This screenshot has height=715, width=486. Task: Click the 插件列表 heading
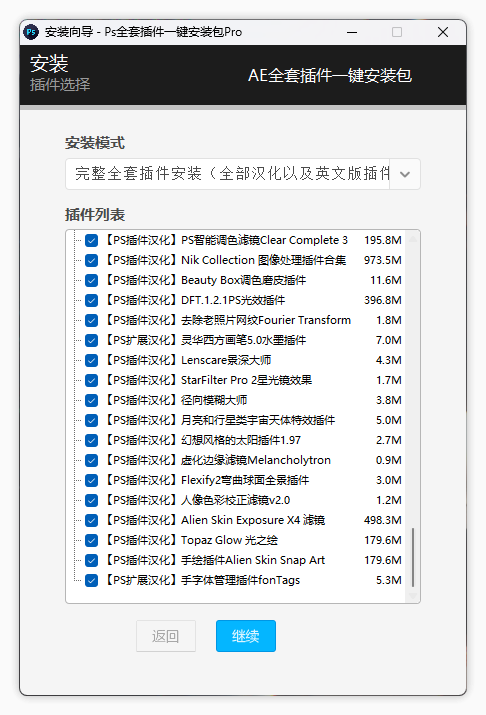pos(95,215)
